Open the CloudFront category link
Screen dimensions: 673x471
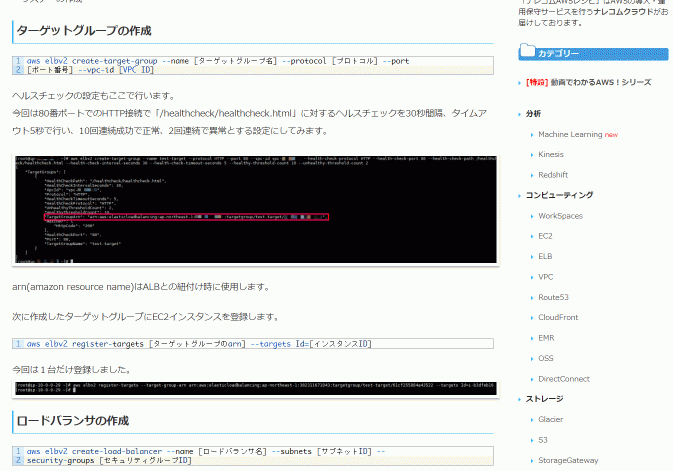[558, 317]
